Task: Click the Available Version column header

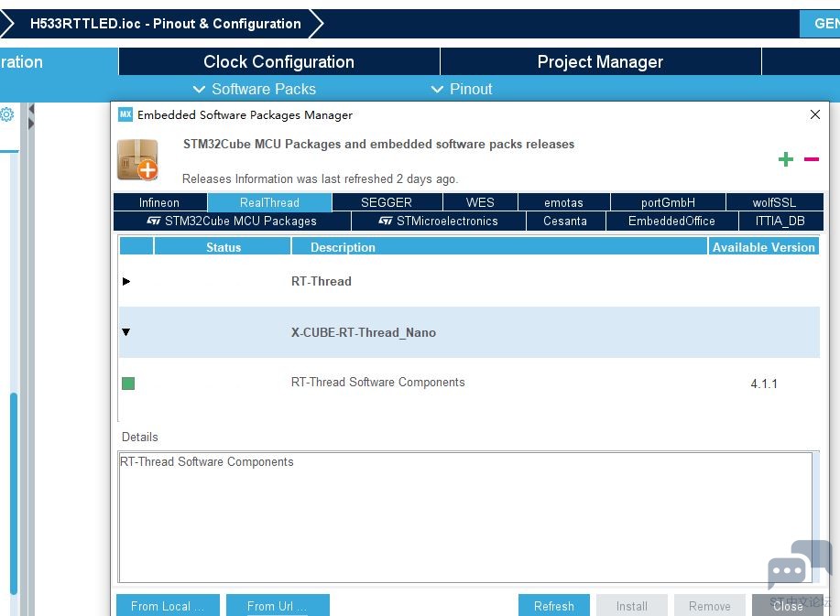Action: pyautogui.click(x=763, y=247)
